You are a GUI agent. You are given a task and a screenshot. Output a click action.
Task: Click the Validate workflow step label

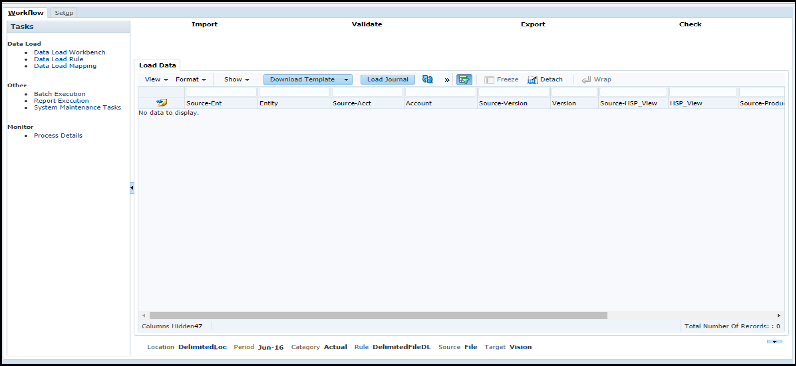(367, 24)
